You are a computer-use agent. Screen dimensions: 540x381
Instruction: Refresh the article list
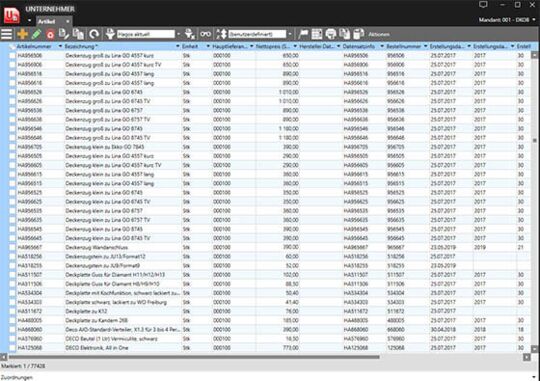pos(94,34)
